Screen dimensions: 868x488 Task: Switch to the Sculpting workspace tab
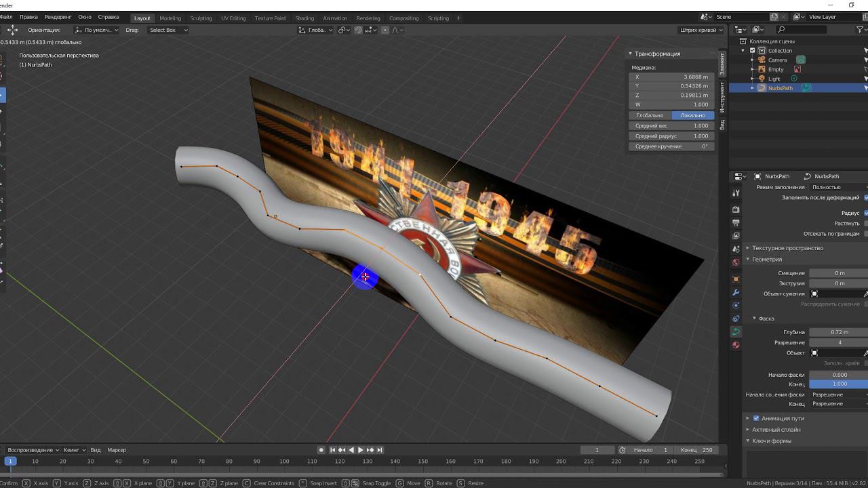coord(201,18)
